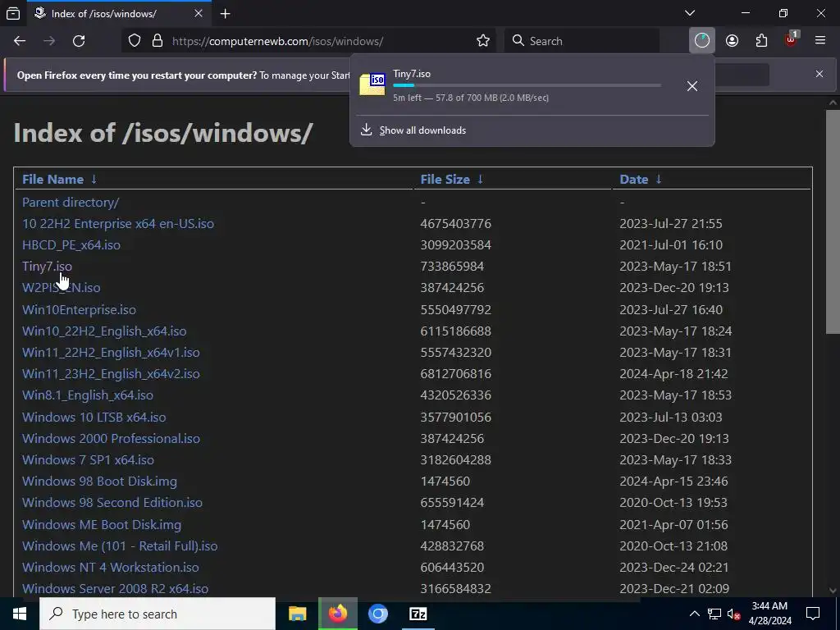Open Chromium from the taskbar
840x630 pixels.
click(377, 614)
